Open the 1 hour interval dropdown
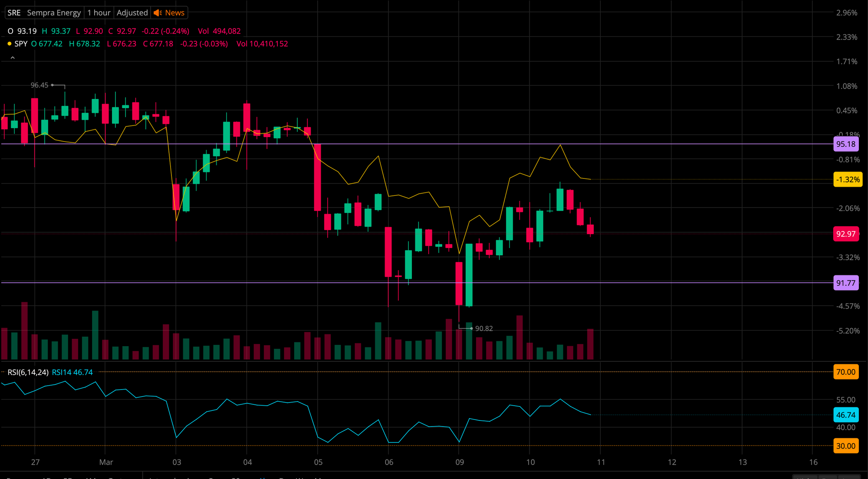Viewport: 868px width, 479px height. 99,13
